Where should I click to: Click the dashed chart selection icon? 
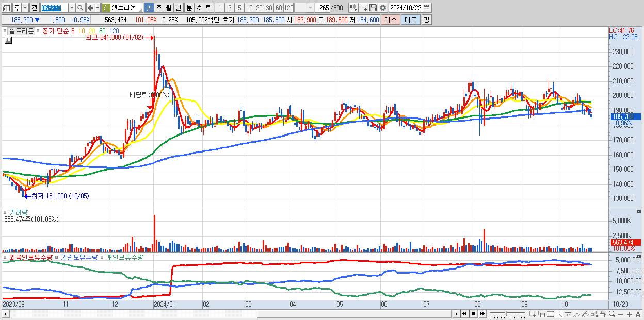coord(550,314)
